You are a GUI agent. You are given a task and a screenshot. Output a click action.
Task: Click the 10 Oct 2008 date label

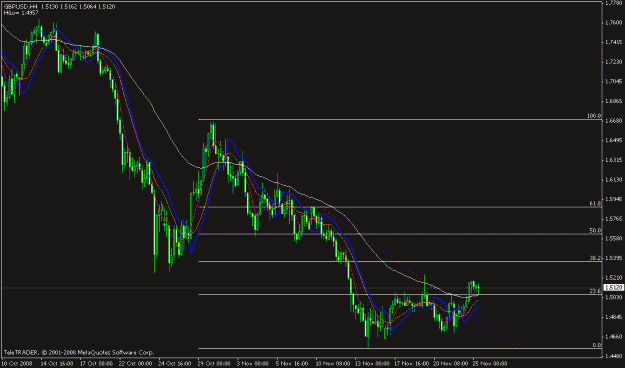(x=18, y=364)
